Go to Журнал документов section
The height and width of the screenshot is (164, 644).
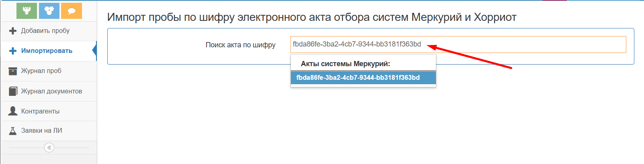[x=51, y=91]
